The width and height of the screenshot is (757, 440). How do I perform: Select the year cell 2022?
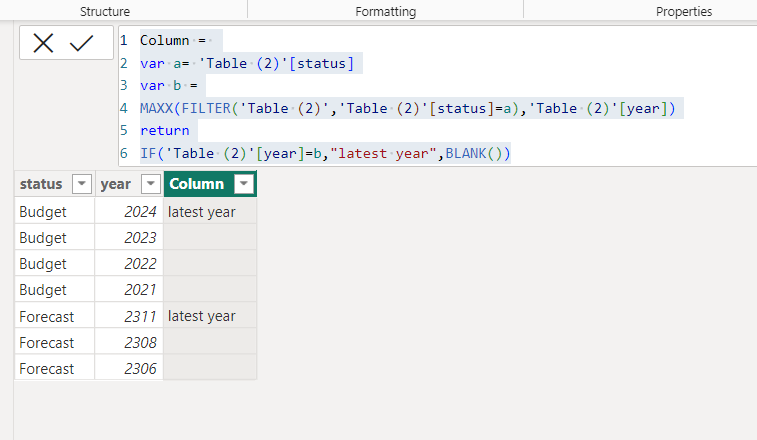point(129,264)
